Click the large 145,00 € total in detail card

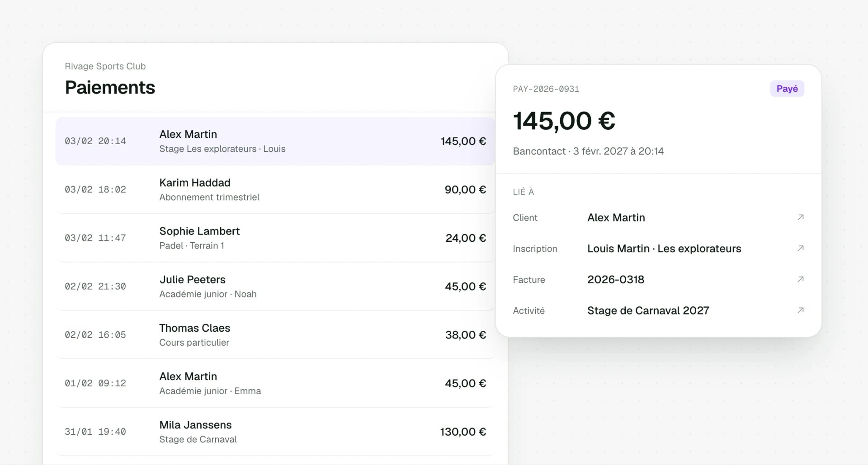coord(564,121)
